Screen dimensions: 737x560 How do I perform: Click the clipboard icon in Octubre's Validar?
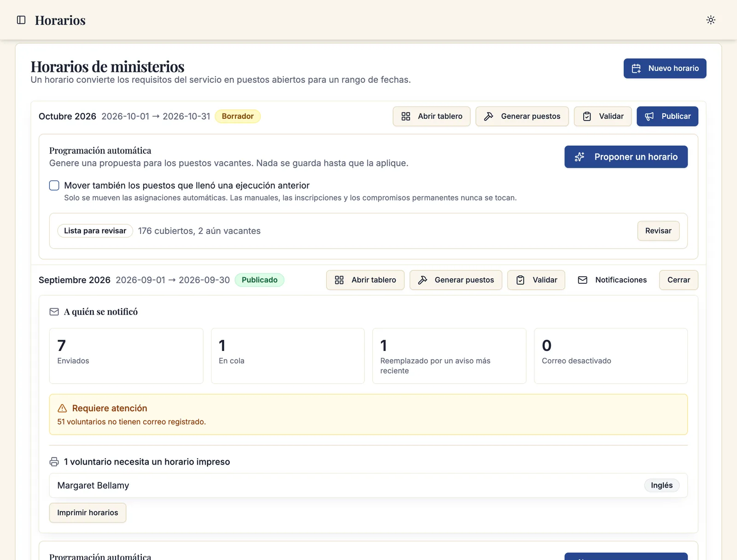pyautogui.click(x=587, y=117)
